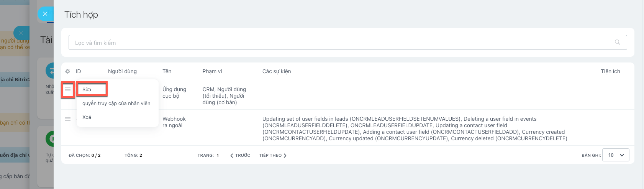Select quyền truy cập của nhân viên option
The width and height of the screenshot is (644, 189).
click(x=116, y=104)
